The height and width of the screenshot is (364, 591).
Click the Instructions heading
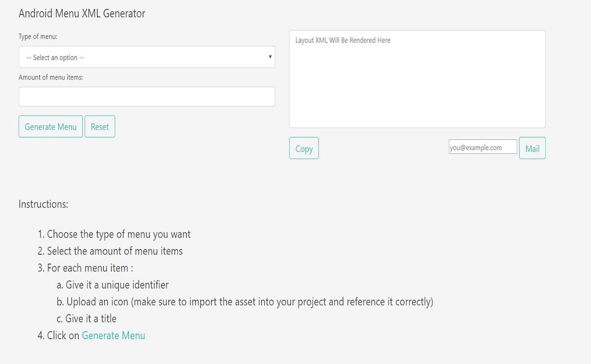[x=43, y=204]
